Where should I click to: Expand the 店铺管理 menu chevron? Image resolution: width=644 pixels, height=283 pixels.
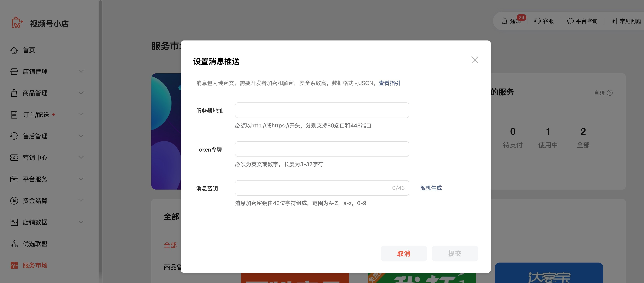[x=81, y=71]
